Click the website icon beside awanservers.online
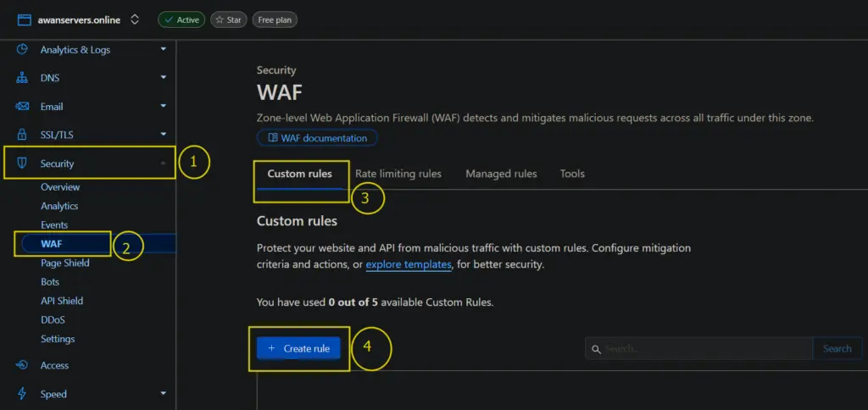The height and width of the screenshot is (410, 868). [x=24, y=20]
